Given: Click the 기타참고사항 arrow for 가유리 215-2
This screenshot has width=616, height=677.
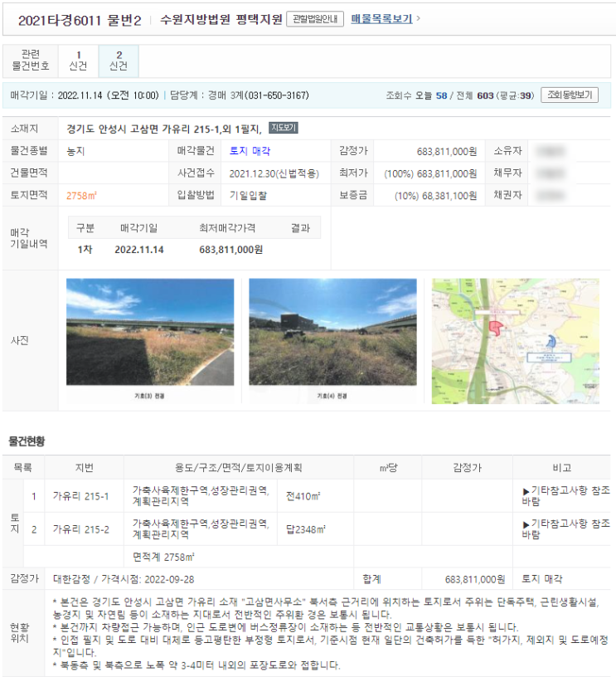Looking at the screenshot, I should point(526,524).
